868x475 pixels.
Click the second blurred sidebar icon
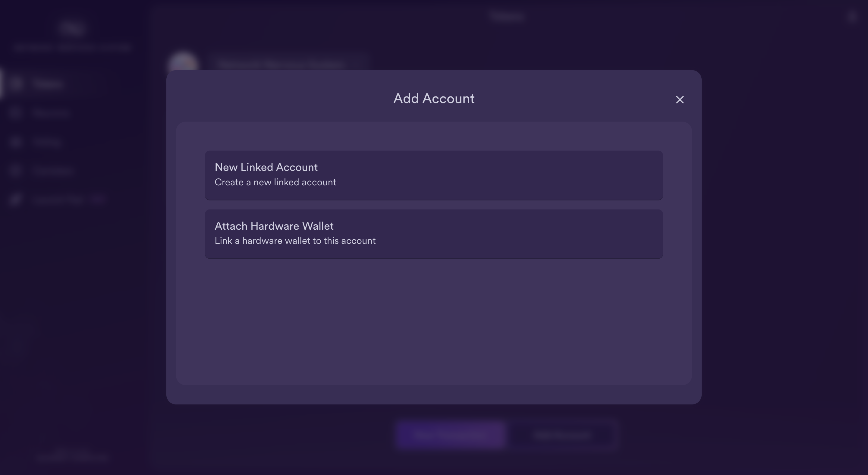pyautogui.click(x=15, y=113)
